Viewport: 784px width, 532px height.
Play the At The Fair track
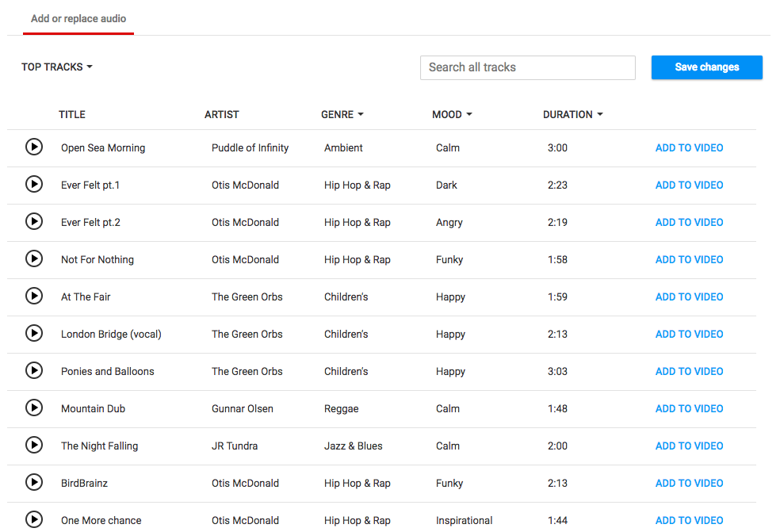point(34,296)
